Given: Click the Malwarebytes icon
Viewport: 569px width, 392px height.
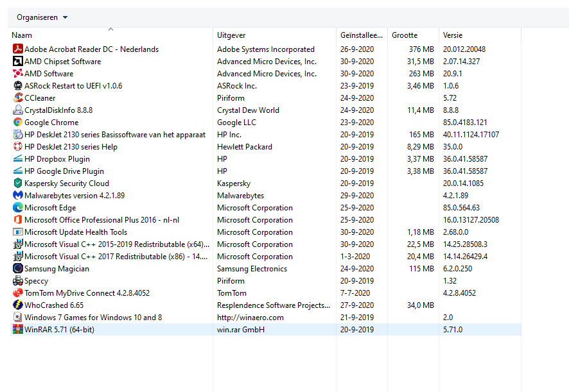Looking at the screenshot, I should [18, 196].
